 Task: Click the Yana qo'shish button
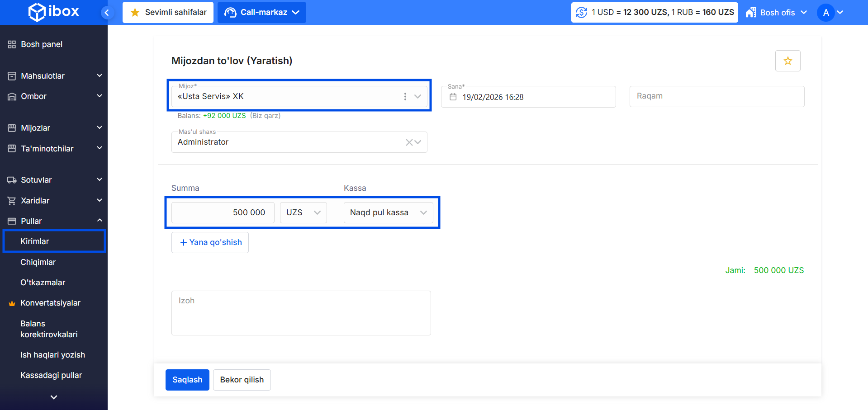click(210, 243)
